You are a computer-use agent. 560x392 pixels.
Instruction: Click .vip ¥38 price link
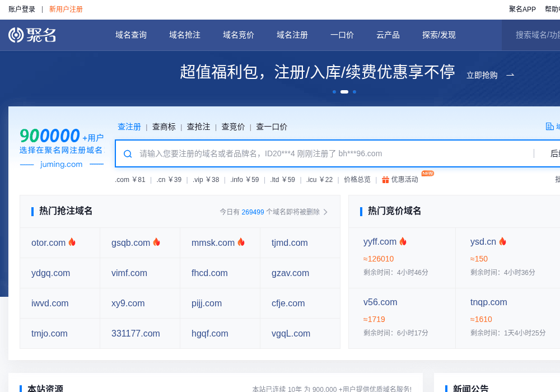tap(206, 180)
